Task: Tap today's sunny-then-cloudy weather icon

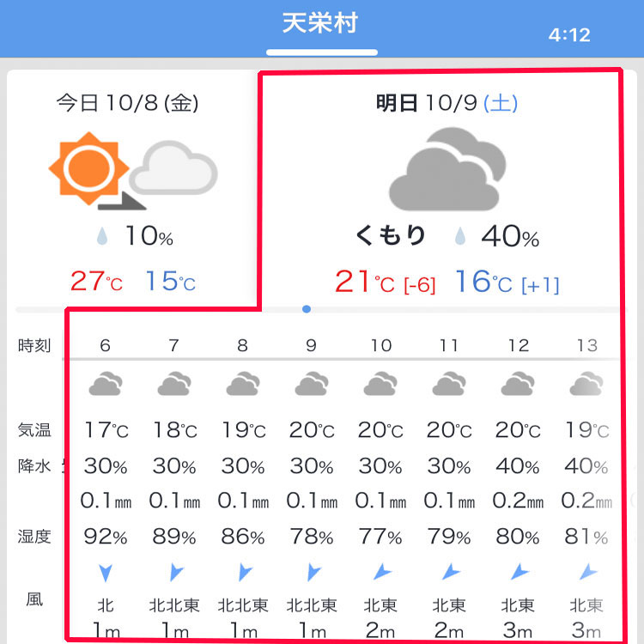Action: click(132, 171)
